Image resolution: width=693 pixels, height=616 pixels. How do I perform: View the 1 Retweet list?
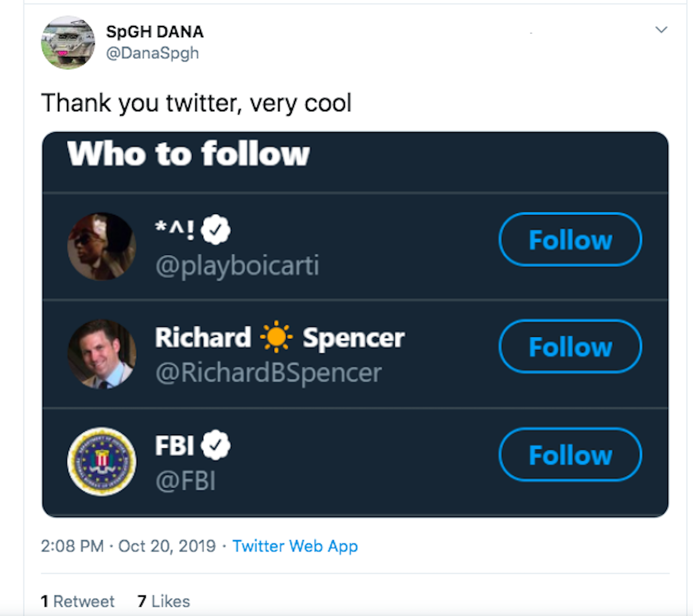click(x=78, y=601)
